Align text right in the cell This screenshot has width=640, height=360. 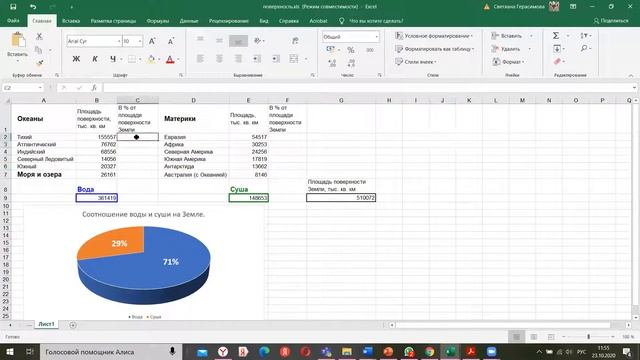[x=238, y=59]
